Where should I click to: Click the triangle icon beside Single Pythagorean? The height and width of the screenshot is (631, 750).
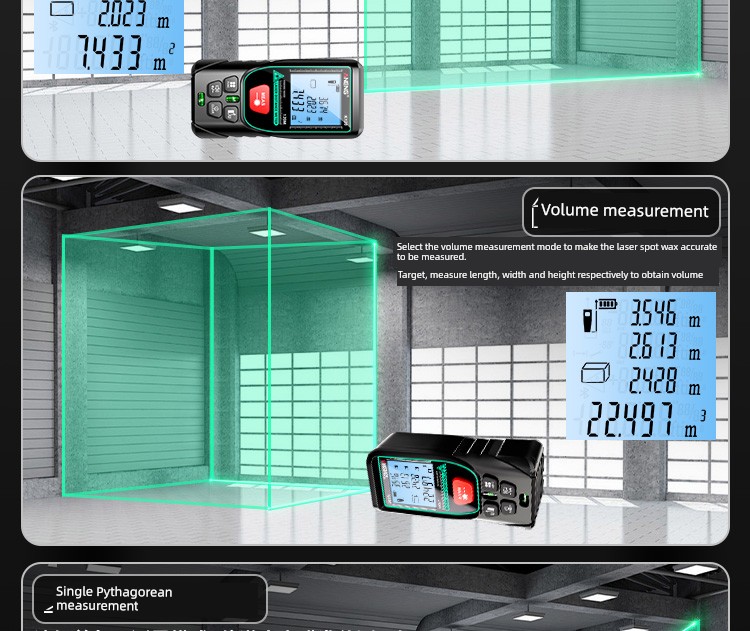(48, 609)
